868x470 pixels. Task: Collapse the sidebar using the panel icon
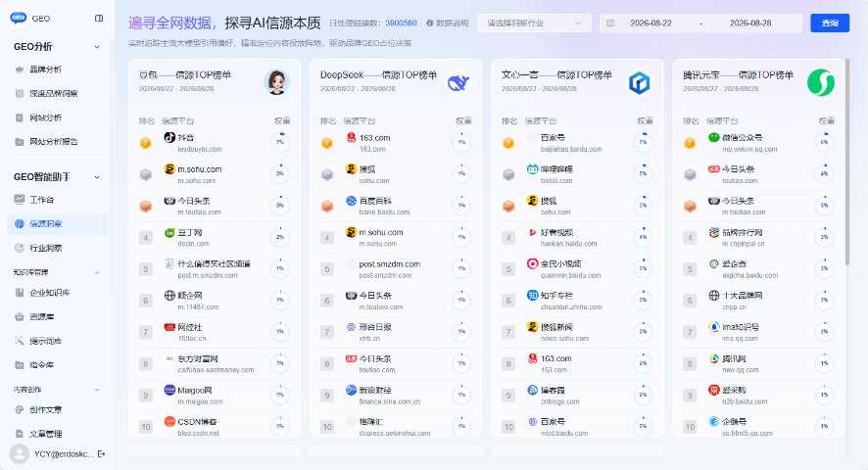(99, 19)
